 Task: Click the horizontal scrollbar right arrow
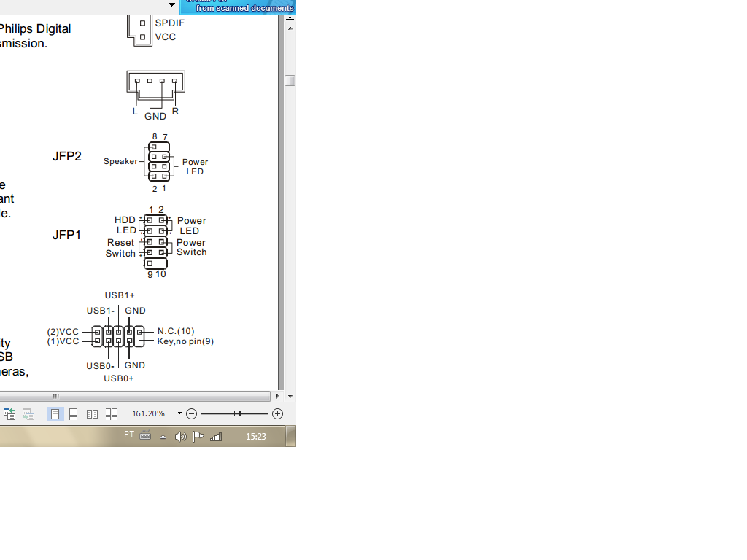click(x=278, y=396)
